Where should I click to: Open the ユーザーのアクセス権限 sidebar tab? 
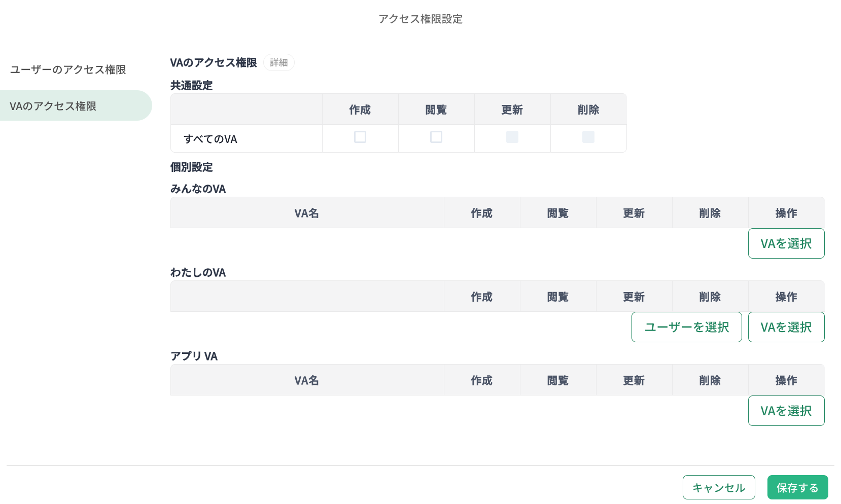pos(68,69)
